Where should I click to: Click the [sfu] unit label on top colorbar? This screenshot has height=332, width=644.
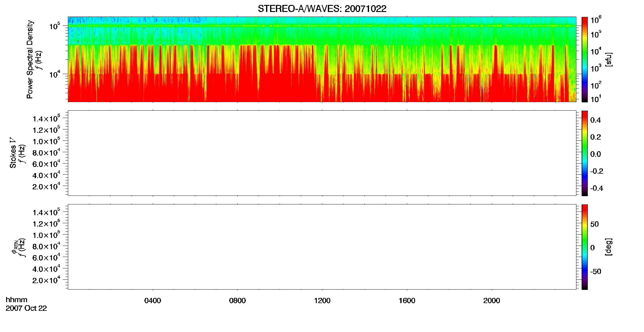[608, 59]
